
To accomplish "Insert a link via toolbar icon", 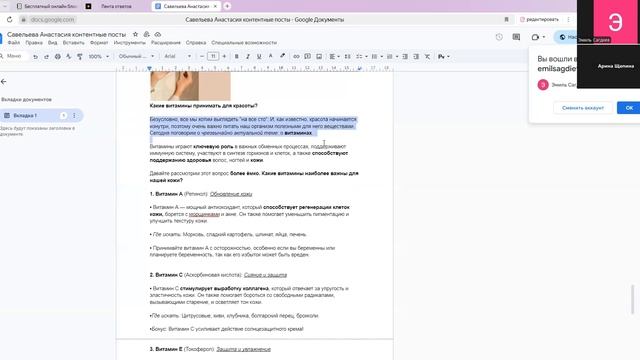I will click(x=296, y=56).
